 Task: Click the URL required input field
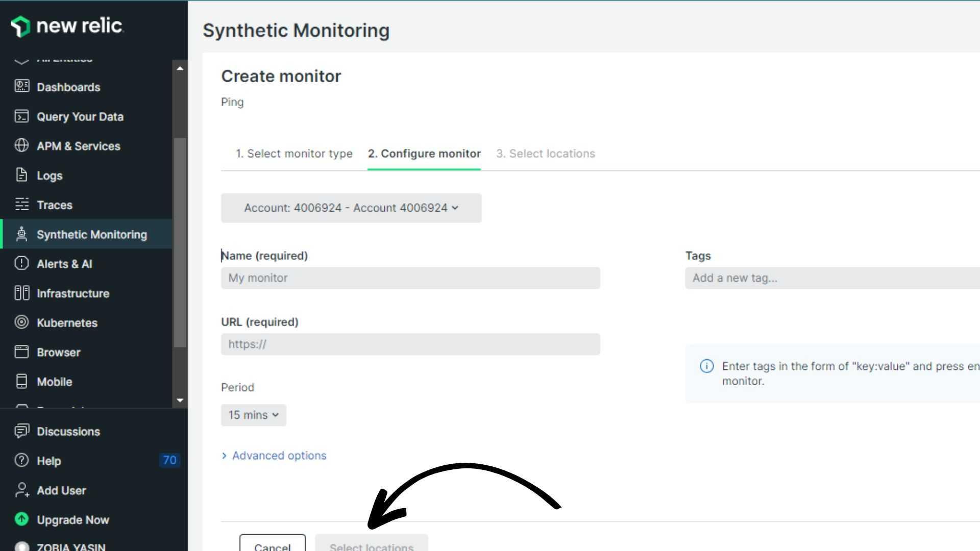(x=410, y=344)
